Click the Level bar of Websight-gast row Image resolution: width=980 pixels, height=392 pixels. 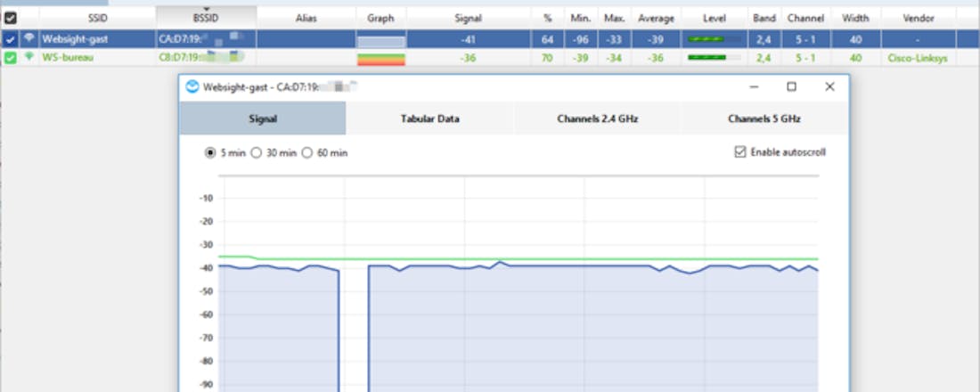click(714, 39)
